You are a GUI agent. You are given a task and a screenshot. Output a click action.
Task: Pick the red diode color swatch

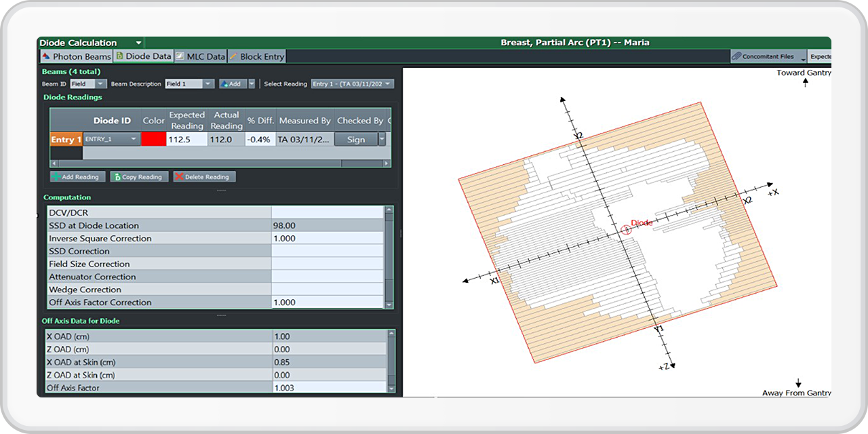pos(153,139)
